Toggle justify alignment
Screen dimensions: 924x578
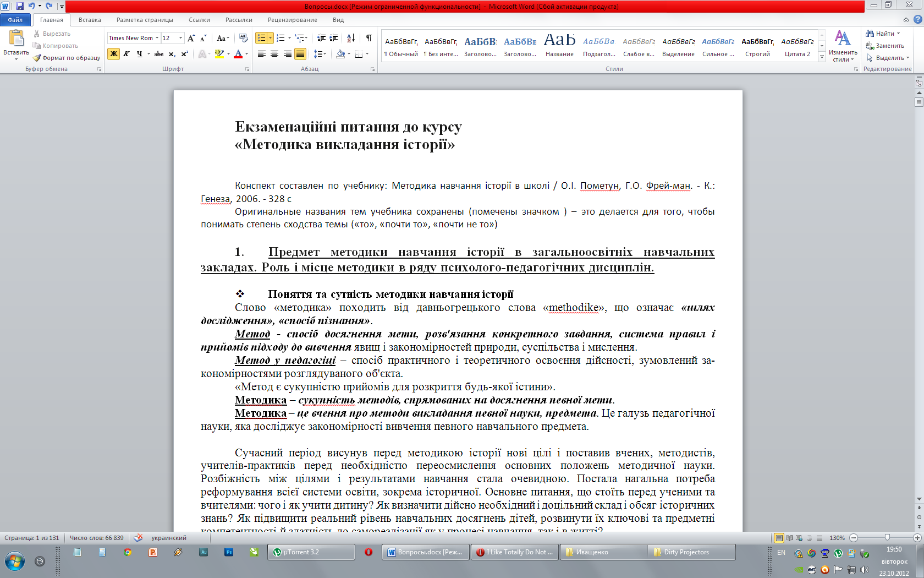pyautogui.click(x=300, y=53)
